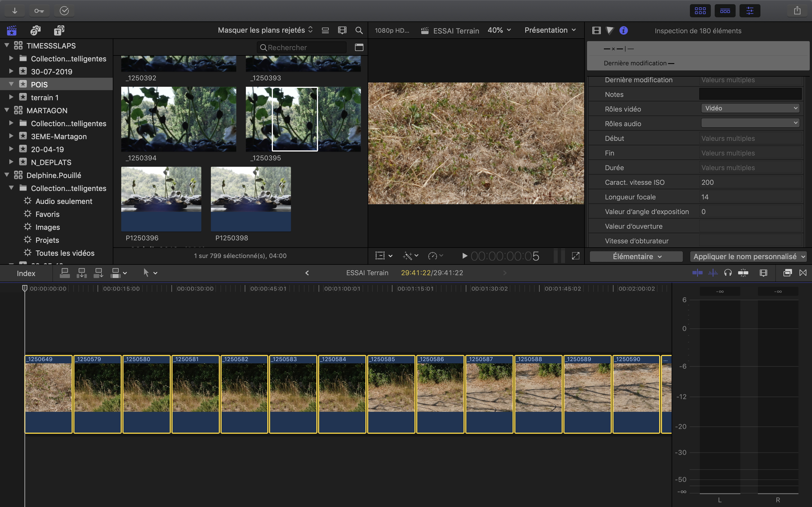Open the Share export icon
The height and width of the screenshot is (507, 812).
[x=797, y=11]
